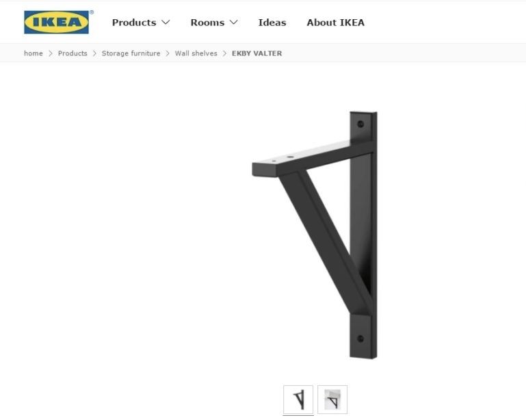Click the IKEA logo

pos(56,22)
